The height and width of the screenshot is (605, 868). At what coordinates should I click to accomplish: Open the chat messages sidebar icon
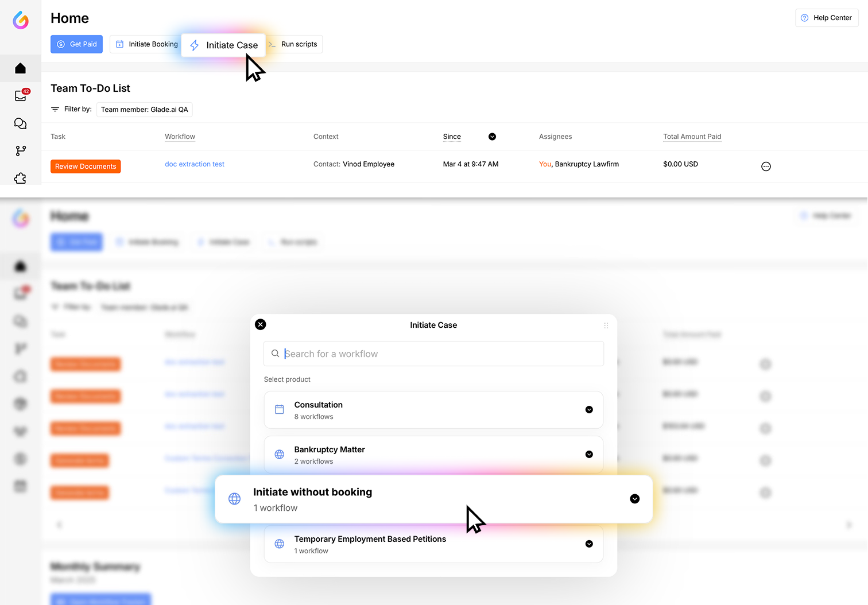(21, 123)
